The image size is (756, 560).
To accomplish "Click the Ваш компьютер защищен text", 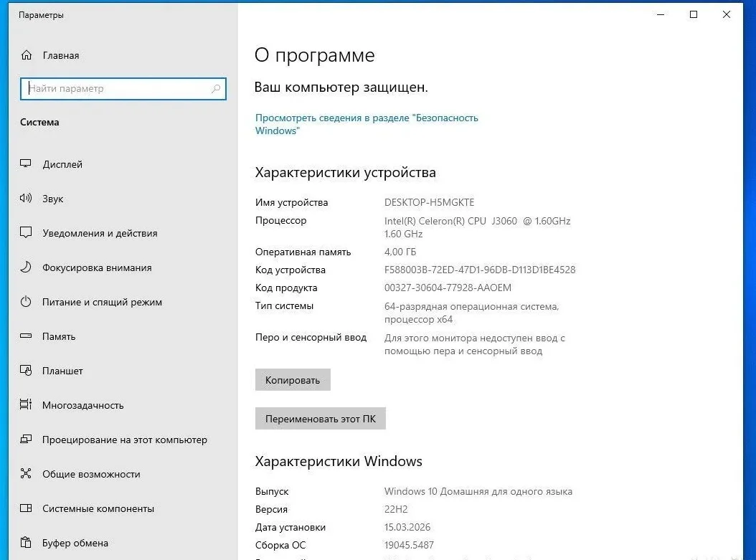I will tap(341, 87).
